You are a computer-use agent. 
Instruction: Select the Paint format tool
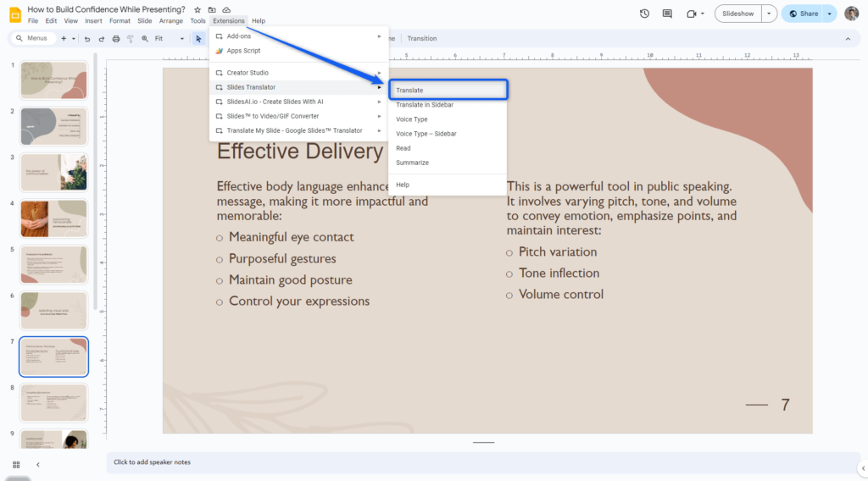click(x=131, y=39)
